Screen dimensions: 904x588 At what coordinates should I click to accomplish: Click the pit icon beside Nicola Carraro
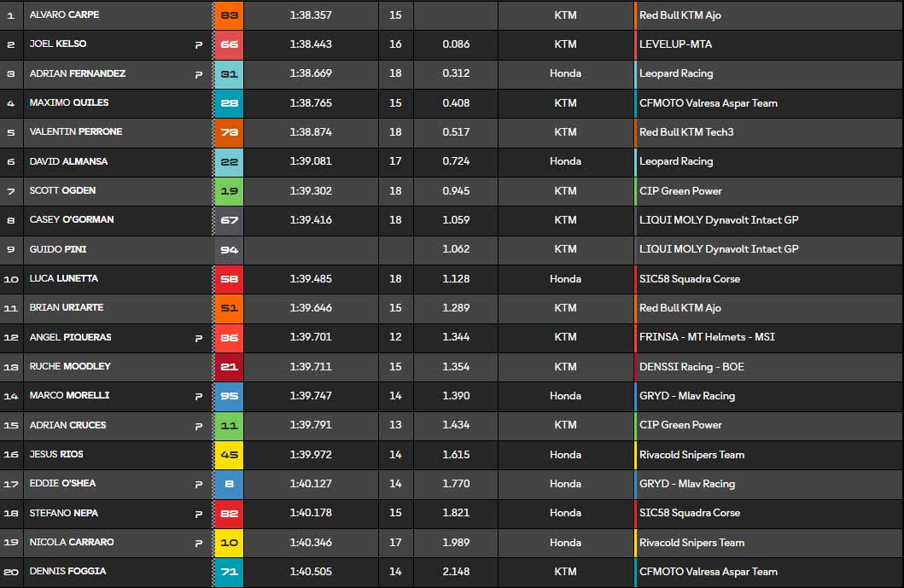coord(199,543)
